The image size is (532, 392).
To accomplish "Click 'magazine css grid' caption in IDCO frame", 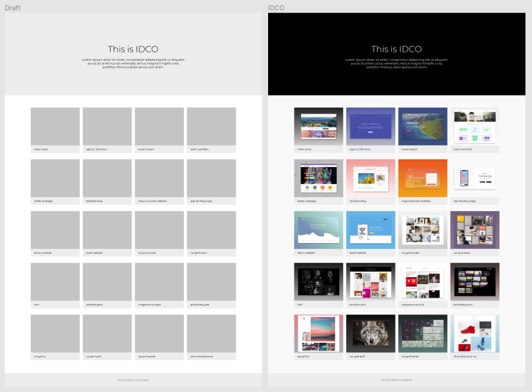I will pos(412,305).
